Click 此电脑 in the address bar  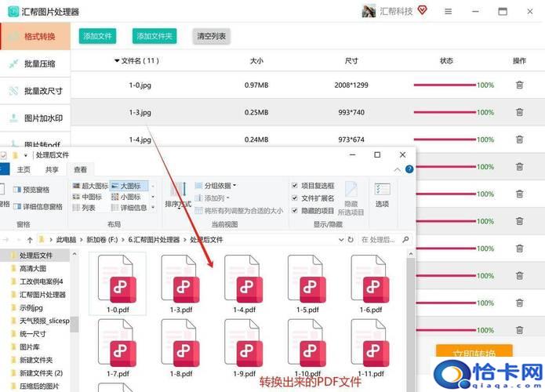point(66,240)
